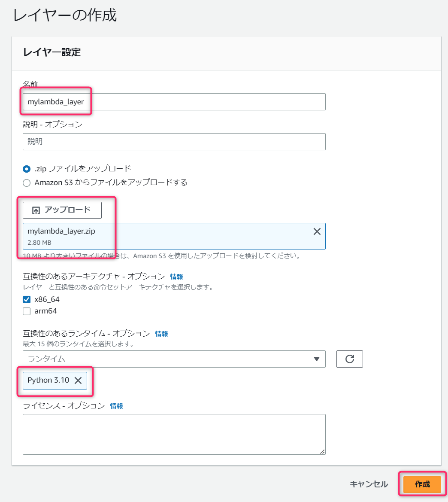Click the 作成 create button
The height and width of the screenshot is (502, 448).
point(422,484)
